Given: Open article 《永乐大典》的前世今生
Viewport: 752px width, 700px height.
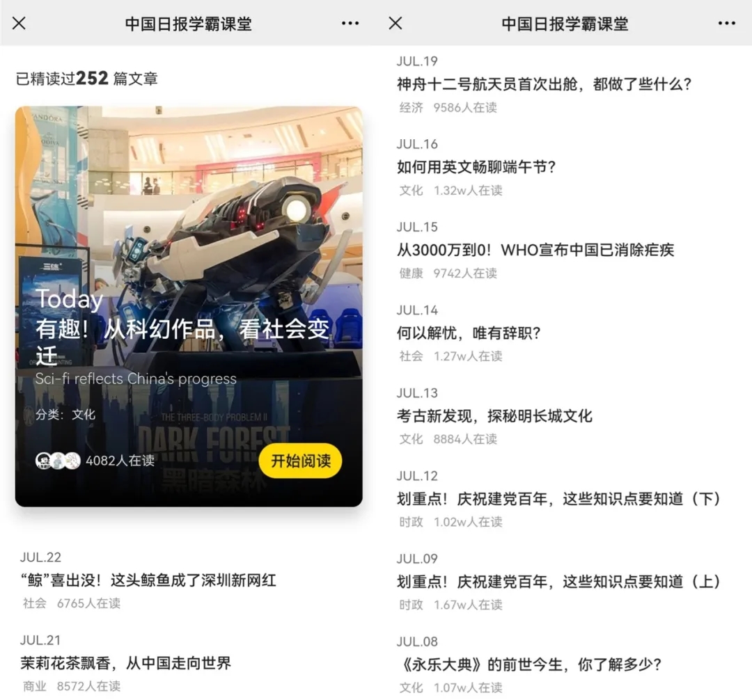Looking at the screenshot, I should pyautogui.click(x=530, y=665).
